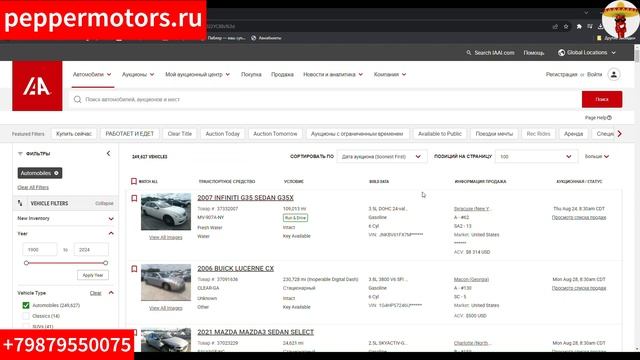This screenshot has width=640, height=360.
Task: Click the user account profile icon
Action: pyautogui.click(x=614, y=74)
